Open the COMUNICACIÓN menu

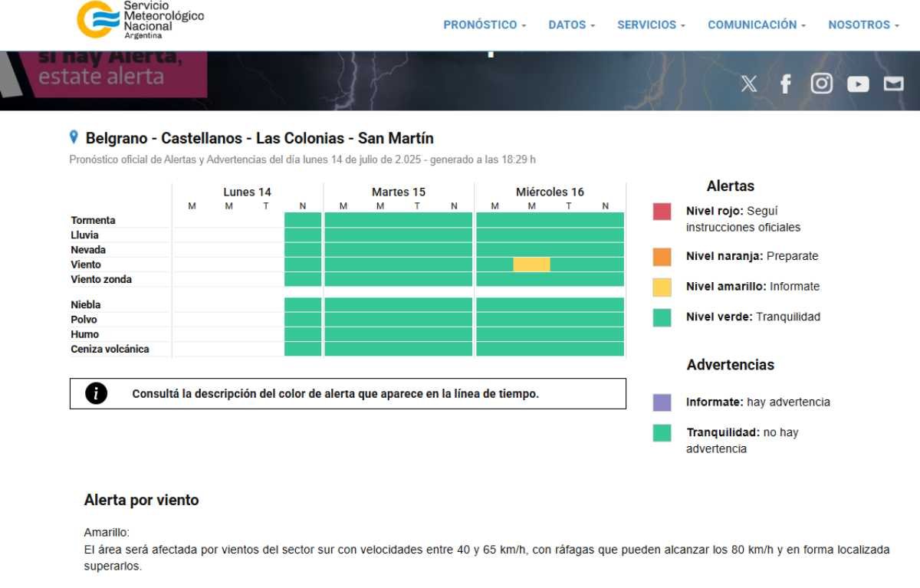(756, 25)
